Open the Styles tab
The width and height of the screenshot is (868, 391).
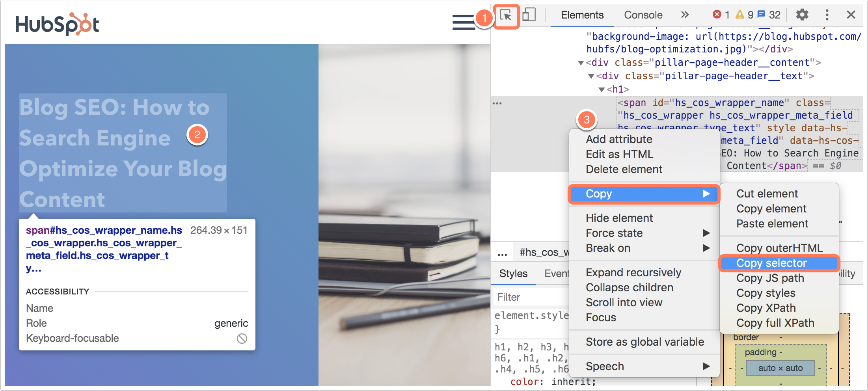(513, 274)
